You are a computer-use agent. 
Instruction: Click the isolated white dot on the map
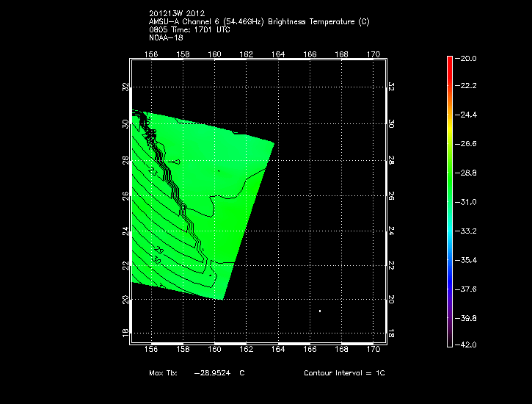pos(320,311)
